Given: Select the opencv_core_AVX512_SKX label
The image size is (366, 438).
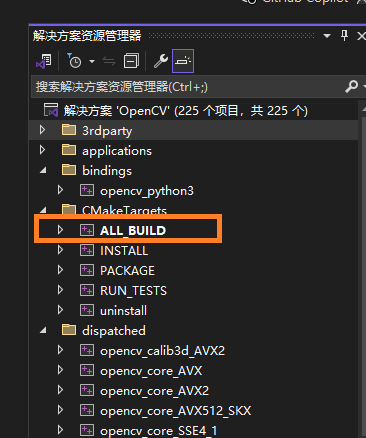Looking at the screenshot, I should point(176,411).
